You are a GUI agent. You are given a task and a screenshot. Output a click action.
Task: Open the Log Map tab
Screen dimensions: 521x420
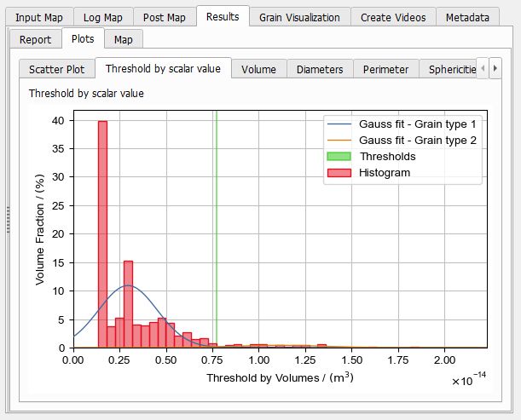click(103, 17)
